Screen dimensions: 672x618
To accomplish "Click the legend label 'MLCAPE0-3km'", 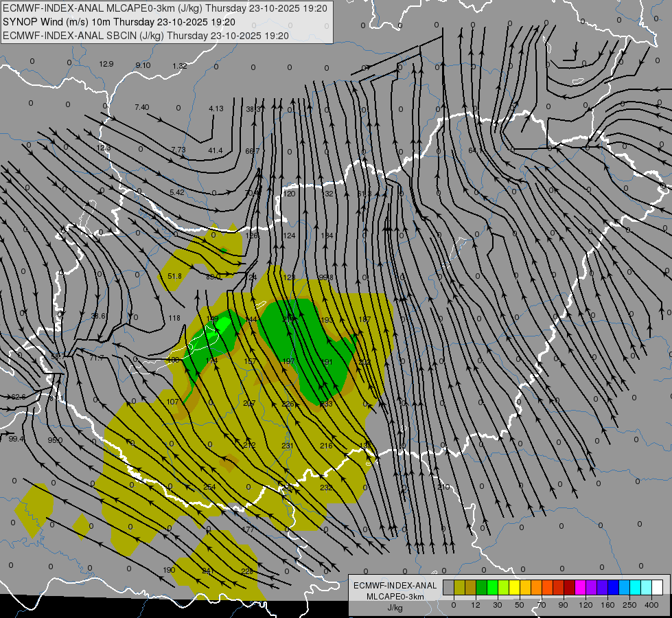I will coord(395,597).
